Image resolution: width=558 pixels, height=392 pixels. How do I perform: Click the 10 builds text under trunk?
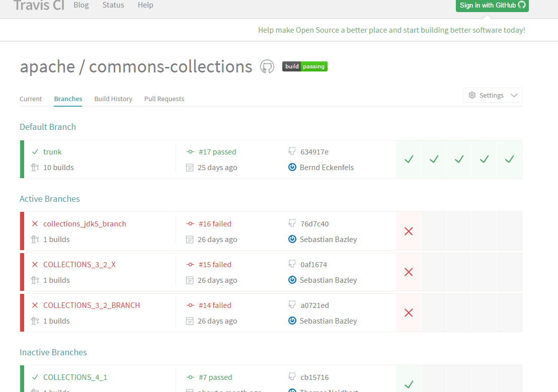tap(58, 168)
